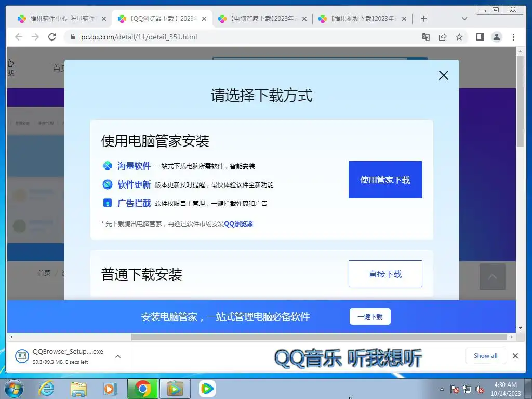The image size is (532, 399).
Task: Open the Tencent Video taskbar icon
Action: [x=207, y=389]
